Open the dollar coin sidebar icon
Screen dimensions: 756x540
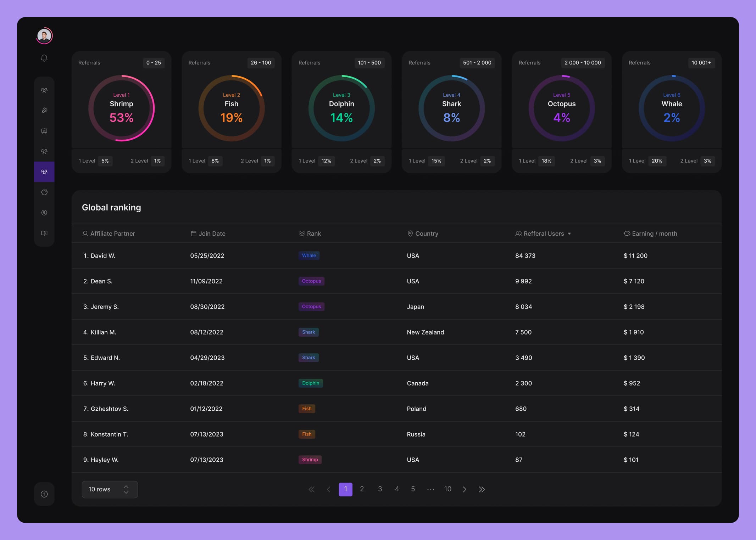[44, 213]
